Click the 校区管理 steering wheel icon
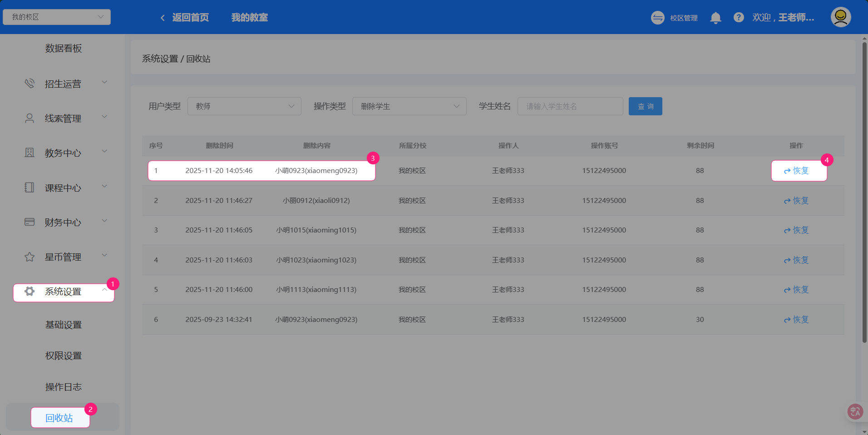The height and width of the screenshot is (435, 868). click(657, 17)
